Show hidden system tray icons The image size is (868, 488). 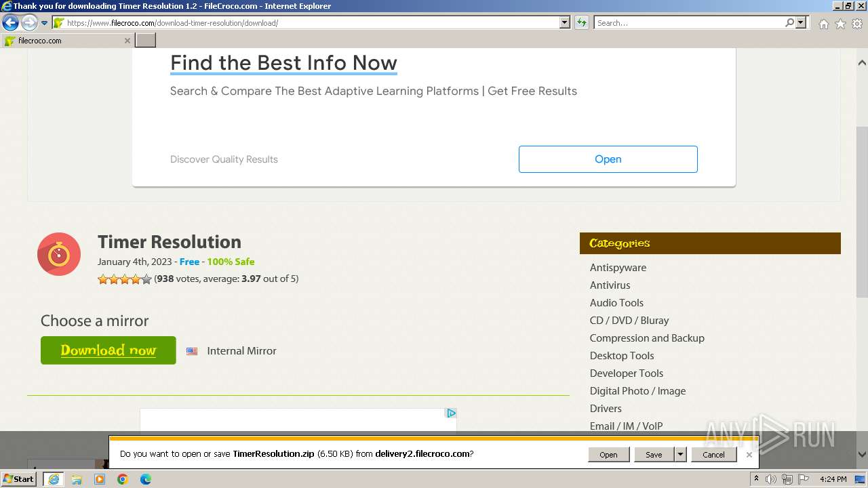[x=756, y=479]
